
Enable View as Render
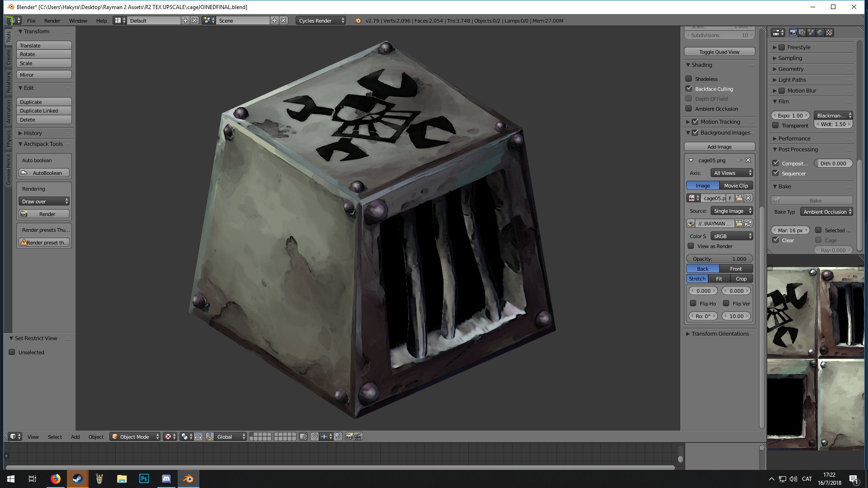[x=691, y=246]
